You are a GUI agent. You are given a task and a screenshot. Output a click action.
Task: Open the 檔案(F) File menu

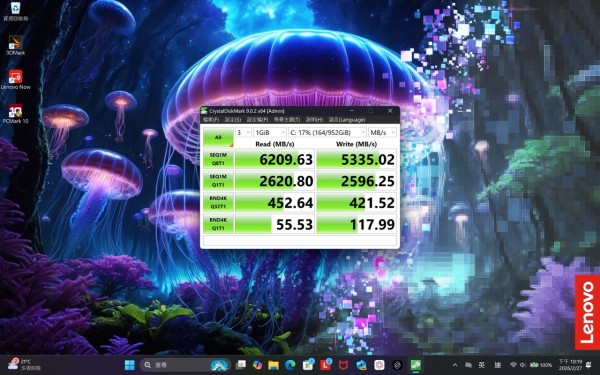coord(211,120)
